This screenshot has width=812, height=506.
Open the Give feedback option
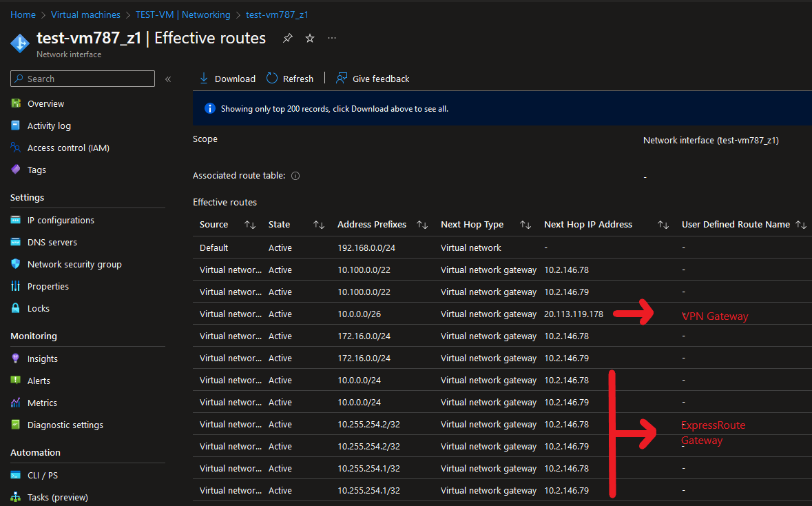coord(373,79)
